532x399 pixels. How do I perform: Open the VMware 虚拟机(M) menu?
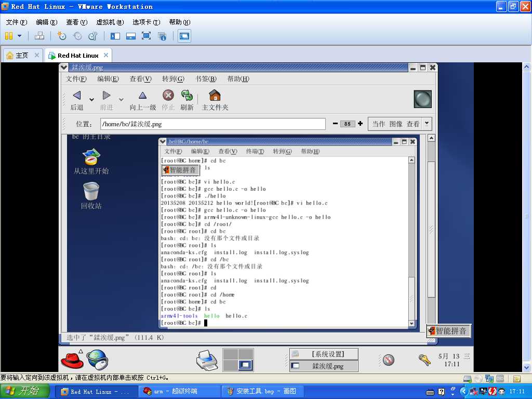[x=110, y=22]
